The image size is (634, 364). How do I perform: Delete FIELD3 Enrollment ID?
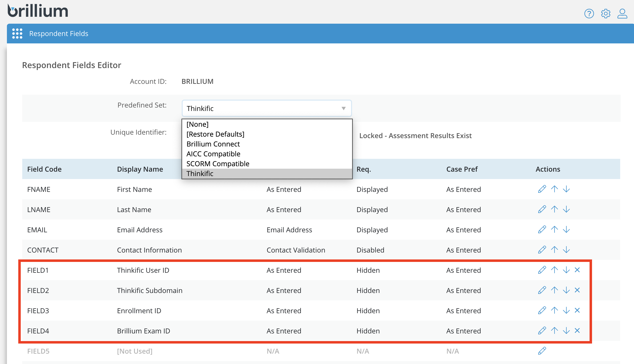pos(577,310)
